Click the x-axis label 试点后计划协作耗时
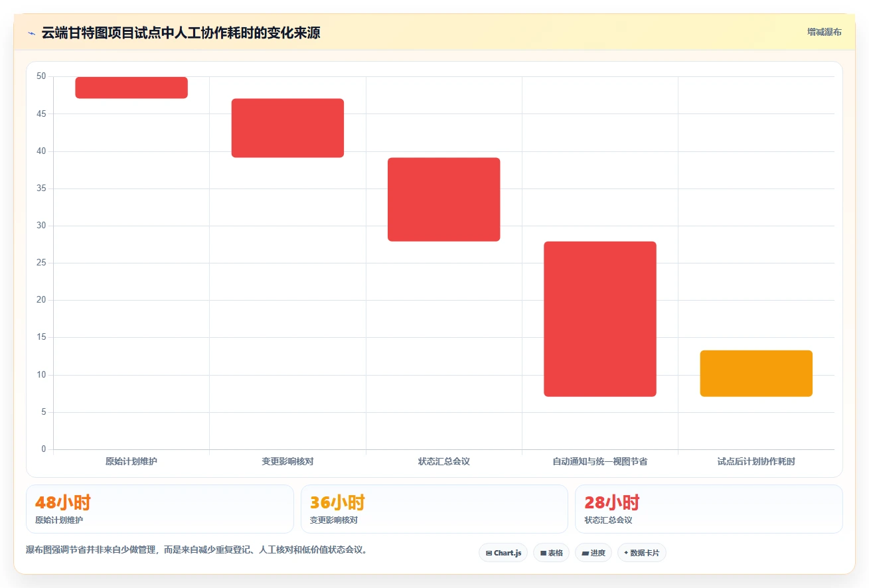This screenshot has height=588, width=869. (x=756, y=461)
